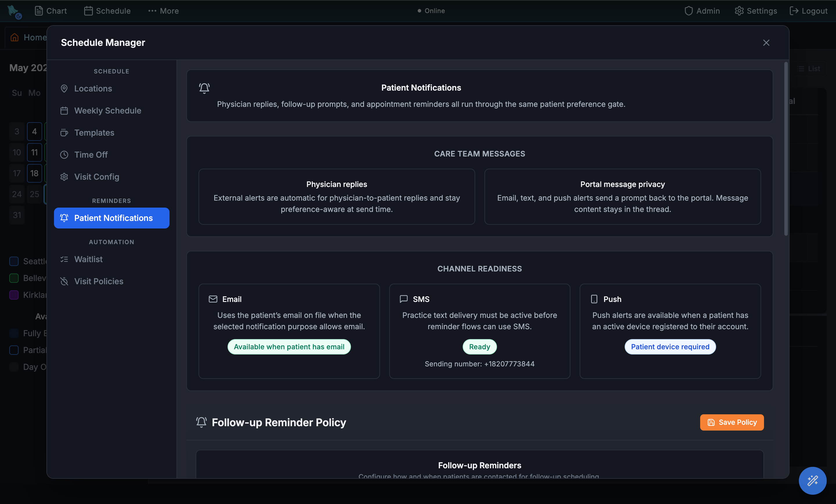
Task: Click the bell icon in Patient Notifications header card
Action: coord(204,88)
